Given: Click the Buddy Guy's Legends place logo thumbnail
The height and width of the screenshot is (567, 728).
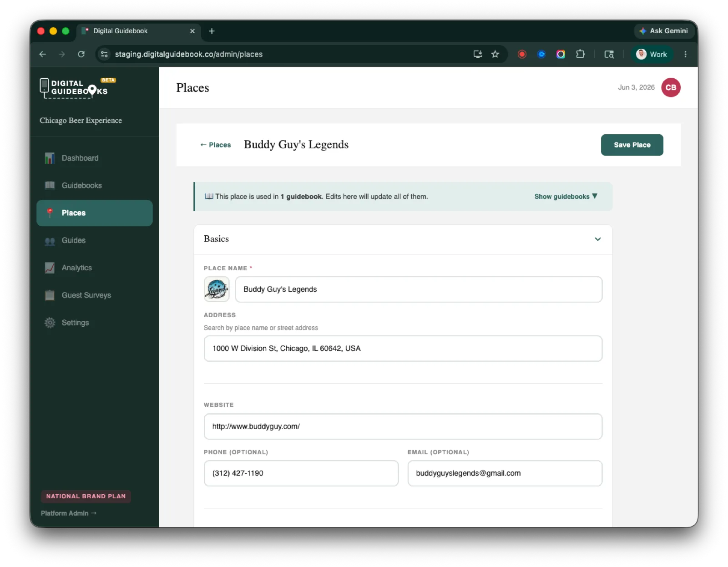Looking at the screenshot, I should click(217, 289).
